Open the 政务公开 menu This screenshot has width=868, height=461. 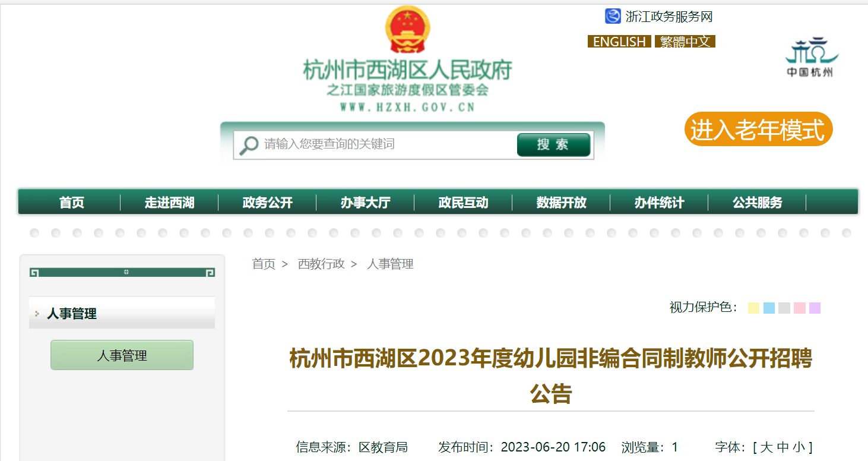pos(267,203)
